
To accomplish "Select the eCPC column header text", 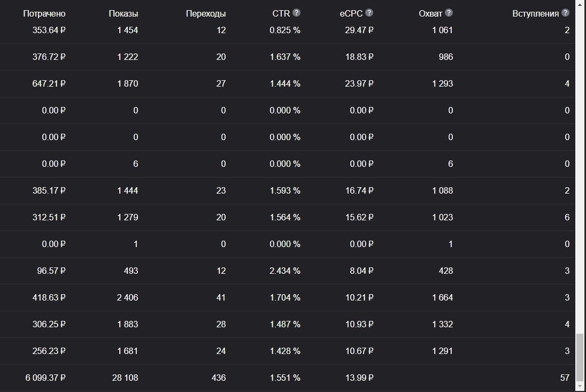I will (x=351, y=14).
